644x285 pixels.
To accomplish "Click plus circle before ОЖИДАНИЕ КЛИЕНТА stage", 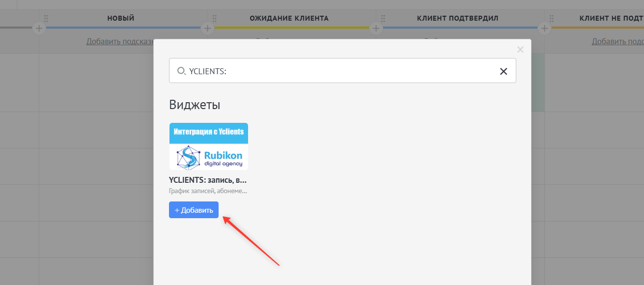I will click(207, 28).
